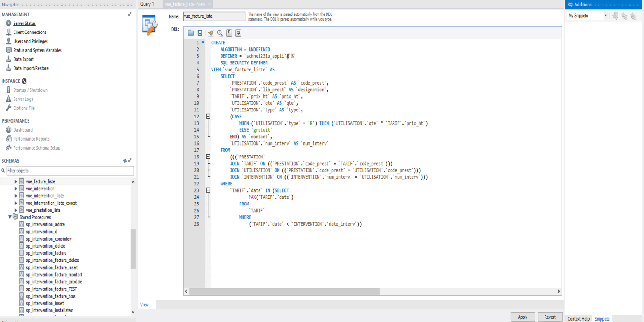644x322 pixels.
Task: Click the Performance Schema Setup icon
Action: tap(9, 147)
